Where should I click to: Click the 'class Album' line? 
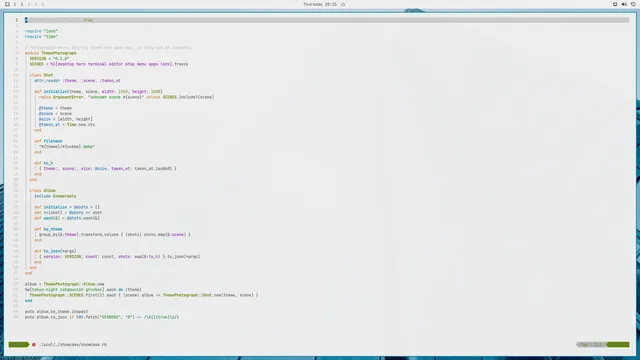point(42,191)
